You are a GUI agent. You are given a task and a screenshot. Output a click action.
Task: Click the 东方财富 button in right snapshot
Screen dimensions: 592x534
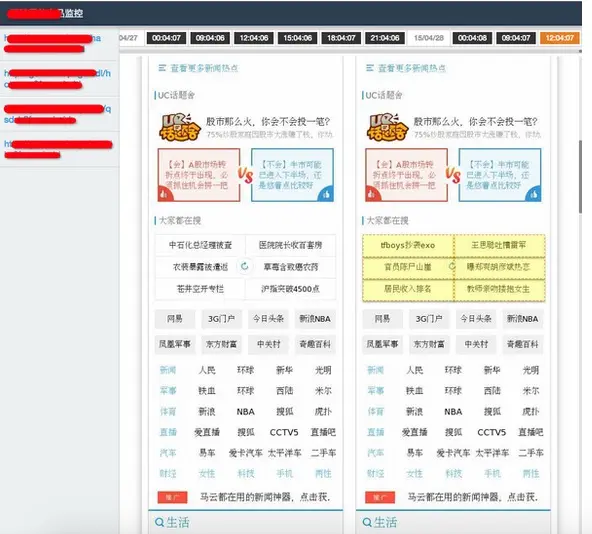[x=429, y=344]
